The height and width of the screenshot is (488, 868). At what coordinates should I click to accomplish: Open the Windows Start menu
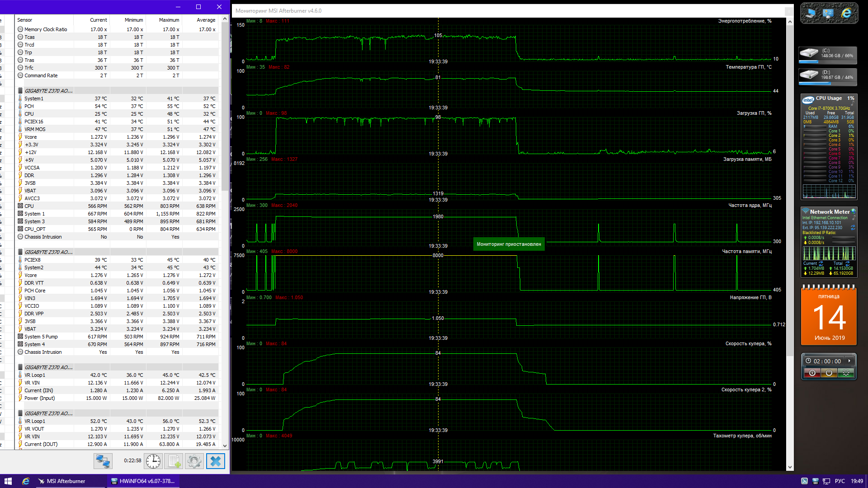click(8, 481)
